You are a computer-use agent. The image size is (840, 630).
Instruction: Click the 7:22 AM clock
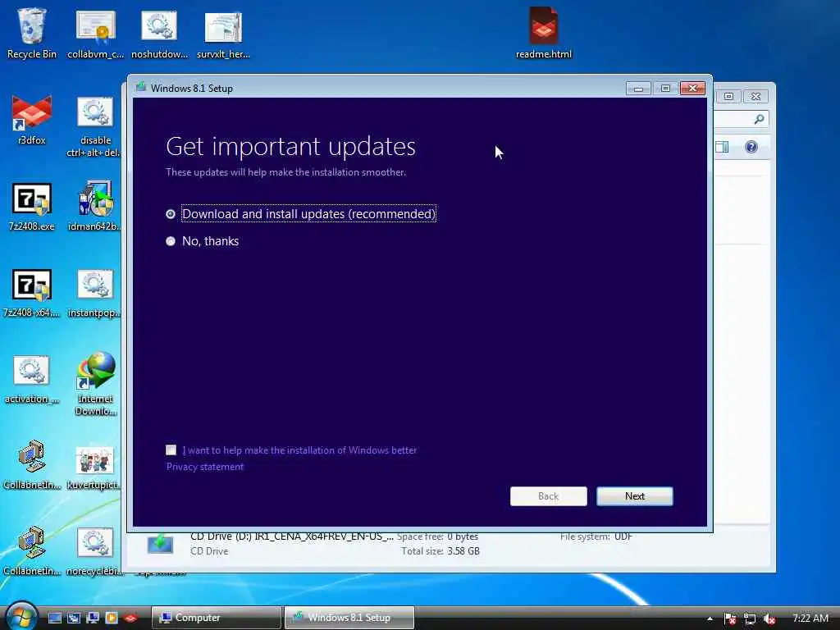(810, 619)
